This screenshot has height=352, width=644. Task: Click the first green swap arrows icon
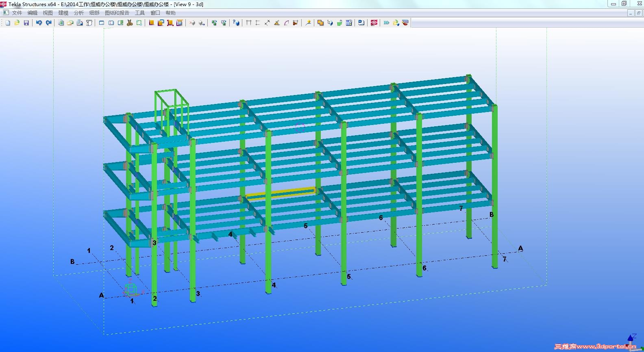(x=214, y=23)
